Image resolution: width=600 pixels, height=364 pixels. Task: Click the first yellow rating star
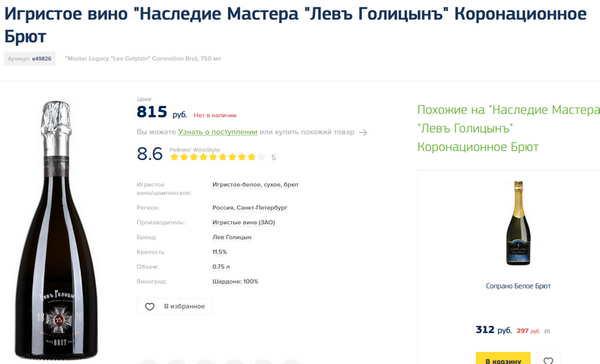pos(174,157)
